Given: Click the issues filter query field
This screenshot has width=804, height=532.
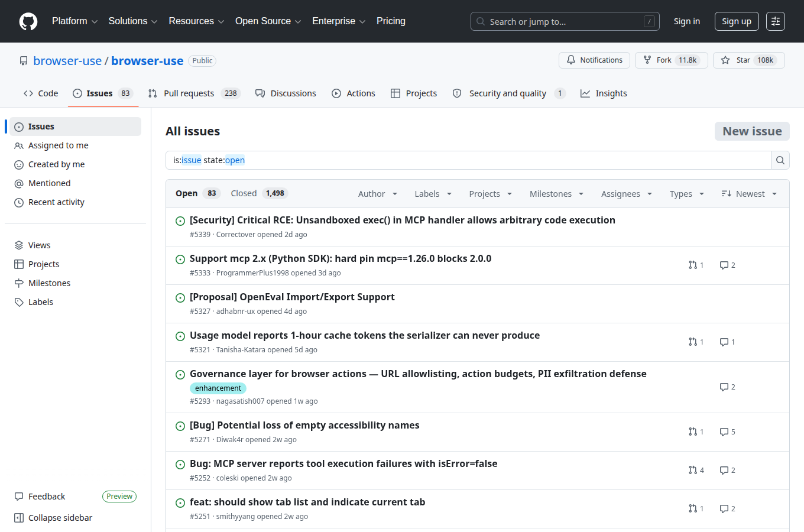Looking at the screenshot, I should point(468,160).
